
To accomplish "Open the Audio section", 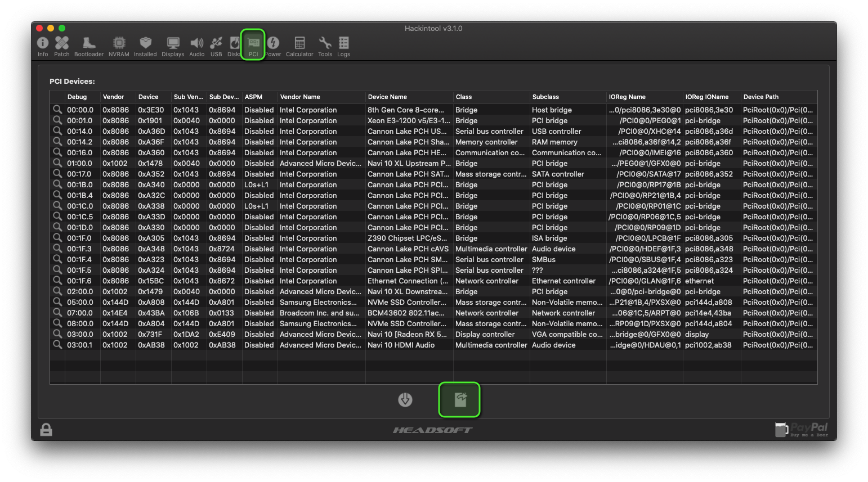I will [196, 46].
